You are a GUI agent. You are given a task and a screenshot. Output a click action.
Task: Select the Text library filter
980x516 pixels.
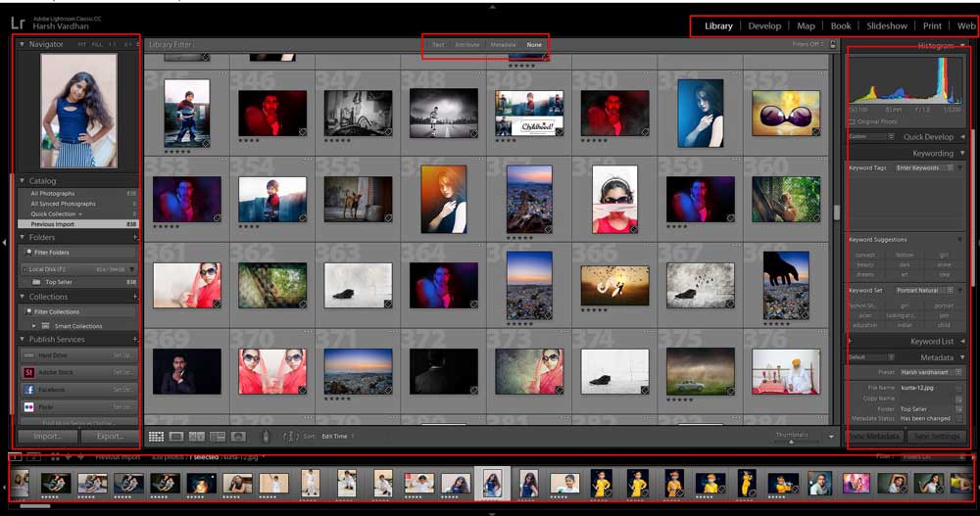pos(438,45)
